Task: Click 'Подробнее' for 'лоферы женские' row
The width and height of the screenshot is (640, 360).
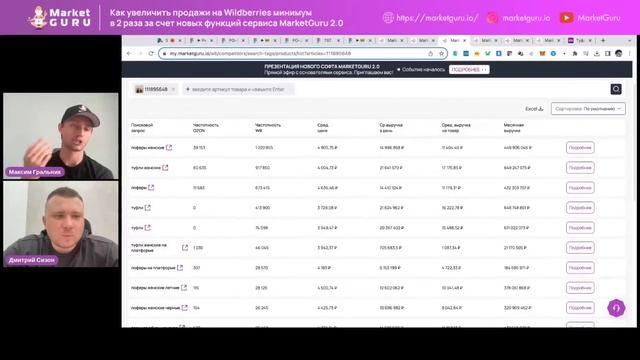Action: [x=580, y=147]
